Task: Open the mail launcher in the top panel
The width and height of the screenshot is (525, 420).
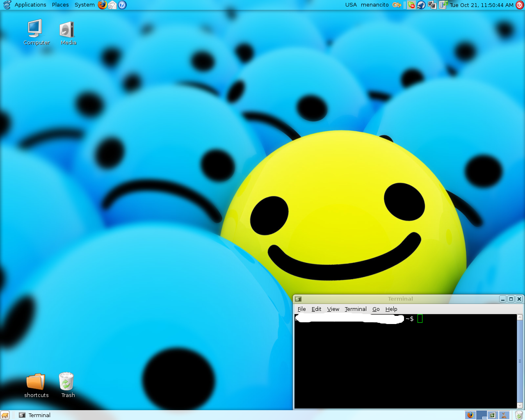Action: click(x=112, y=5)
